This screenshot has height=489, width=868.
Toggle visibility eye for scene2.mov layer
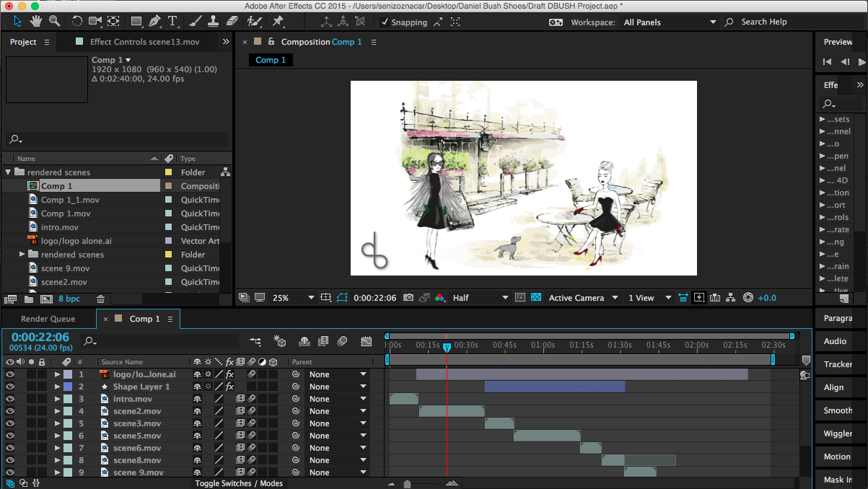pyautogui.click(x=10, y=411)
